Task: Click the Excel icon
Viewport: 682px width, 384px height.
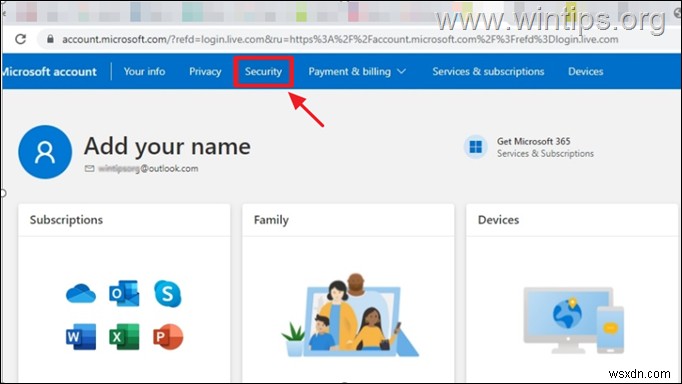Action: tap(124, 337)
